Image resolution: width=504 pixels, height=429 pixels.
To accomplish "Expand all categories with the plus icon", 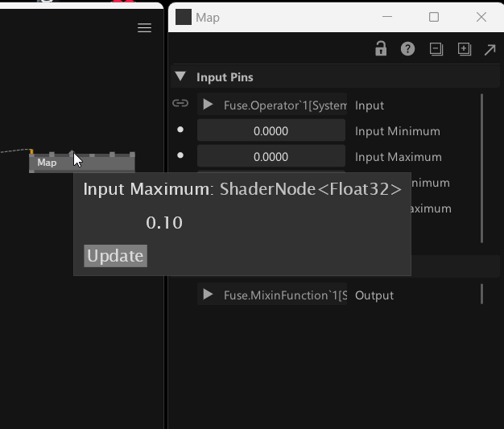I will (465, 49).
